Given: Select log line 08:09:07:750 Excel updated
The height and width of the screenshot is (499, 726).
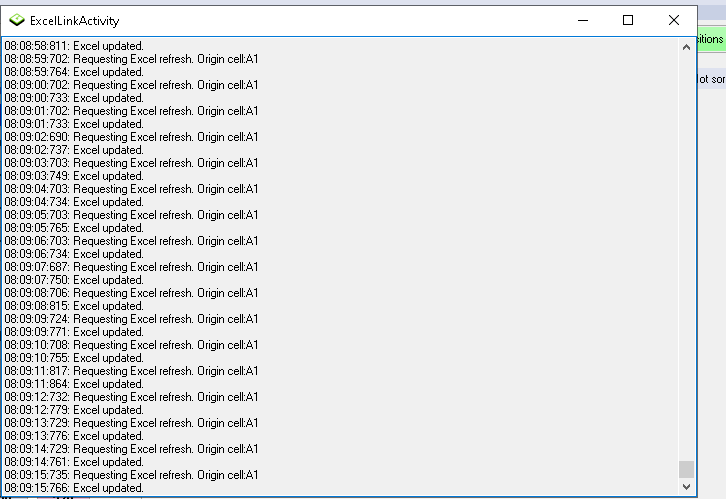Looking at the screenshot, I should pos(74,280).
